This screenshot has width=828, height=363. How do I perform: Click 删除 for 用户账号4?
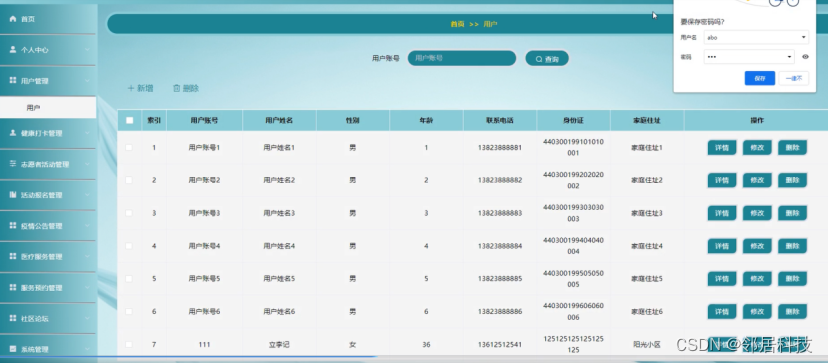pos(792,246)
